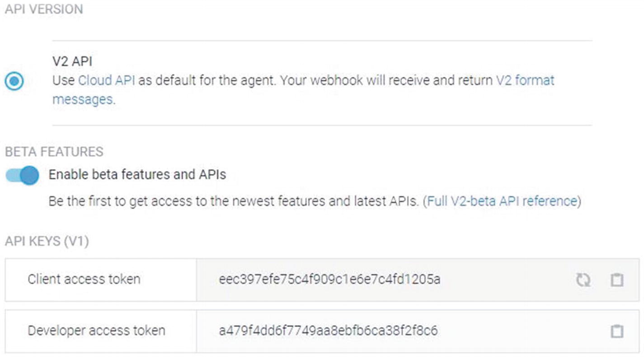Image resolution: width=644 pixels, height=357 pixels.
Task: Click the 'V2 API' option title
Action: pos(72,62)
